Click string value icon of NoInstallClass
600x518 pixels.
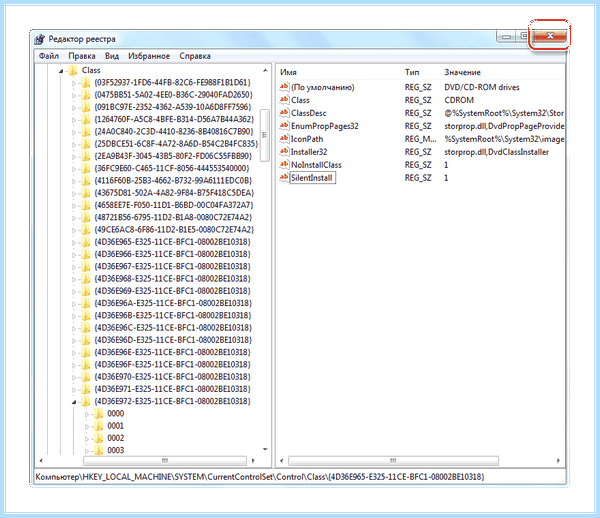[x=284, y=165]
